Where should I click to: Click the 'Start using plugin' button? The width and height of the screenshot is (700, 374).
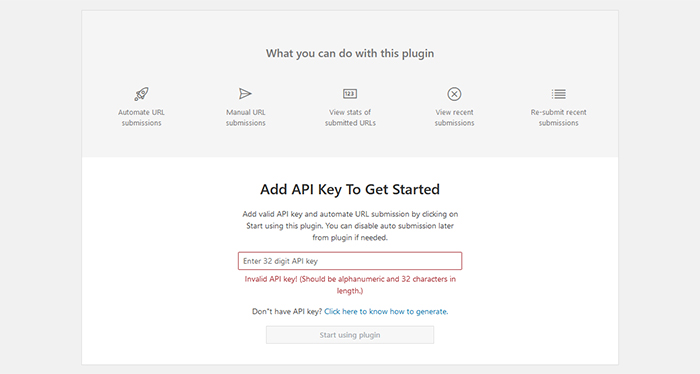tap(350, 335)
